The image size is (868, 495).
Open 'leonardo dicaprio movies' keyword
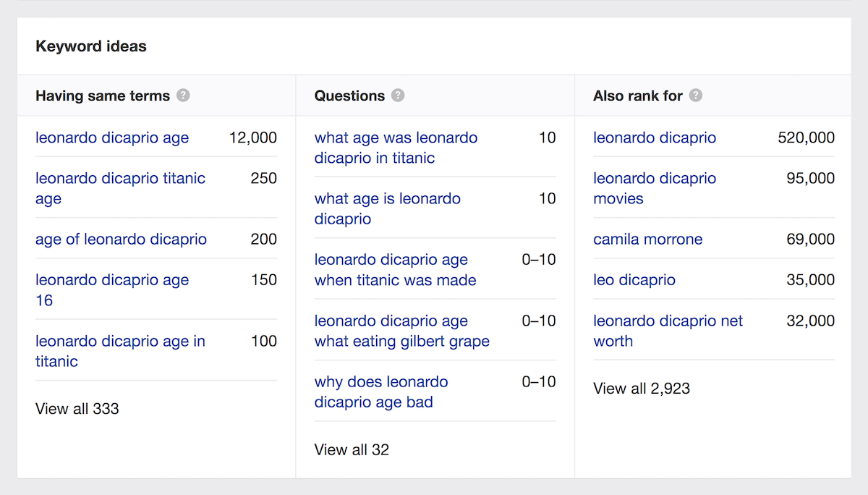[x=655, y=188]
